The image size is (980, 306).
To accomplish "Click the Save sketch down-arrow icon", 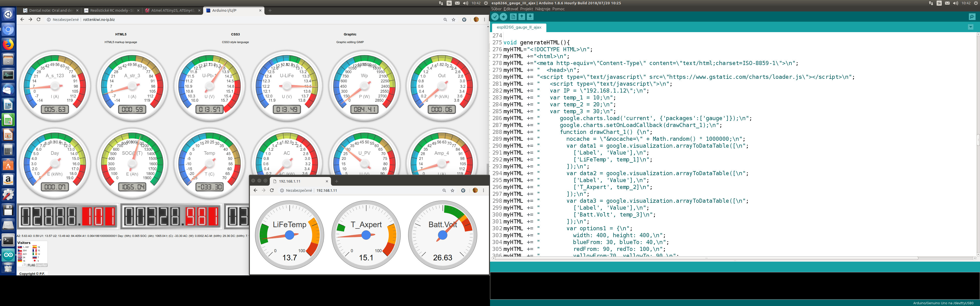I will tap(530, 17).
